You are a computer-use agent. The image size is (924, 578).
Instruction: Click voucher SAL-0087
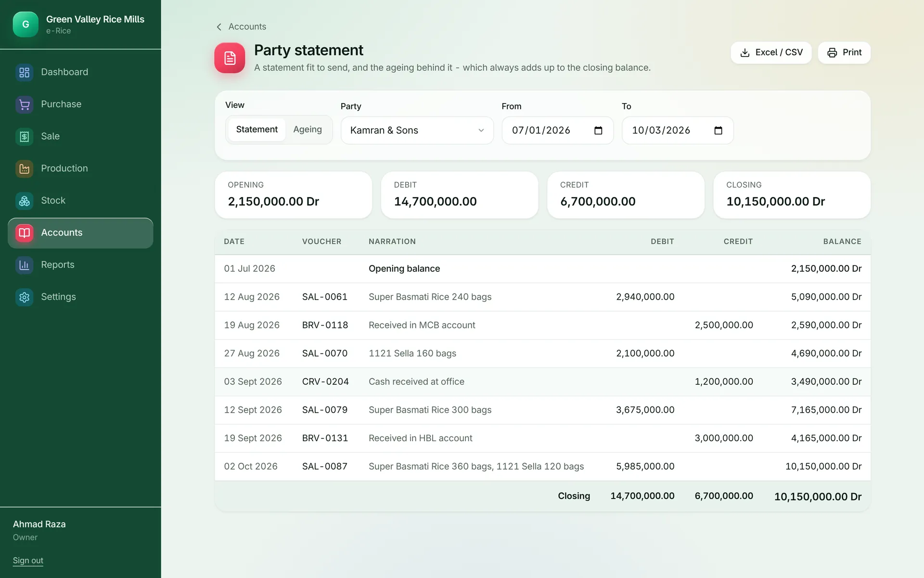pyautogui.click(x=325, y=467)
